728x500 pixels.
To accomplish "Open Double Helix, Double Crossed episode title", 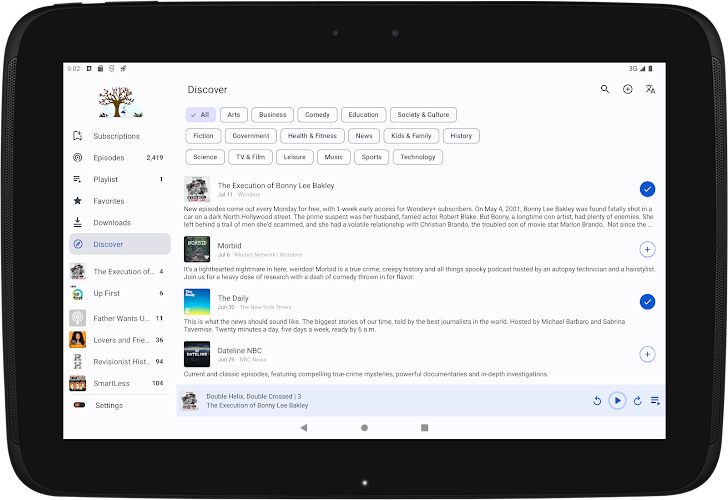I will point(254,396).
